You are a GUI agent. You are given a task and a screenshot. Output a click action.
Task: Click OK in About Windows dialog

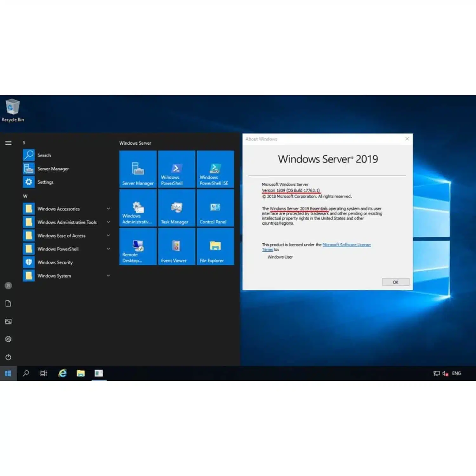[396, 282]
